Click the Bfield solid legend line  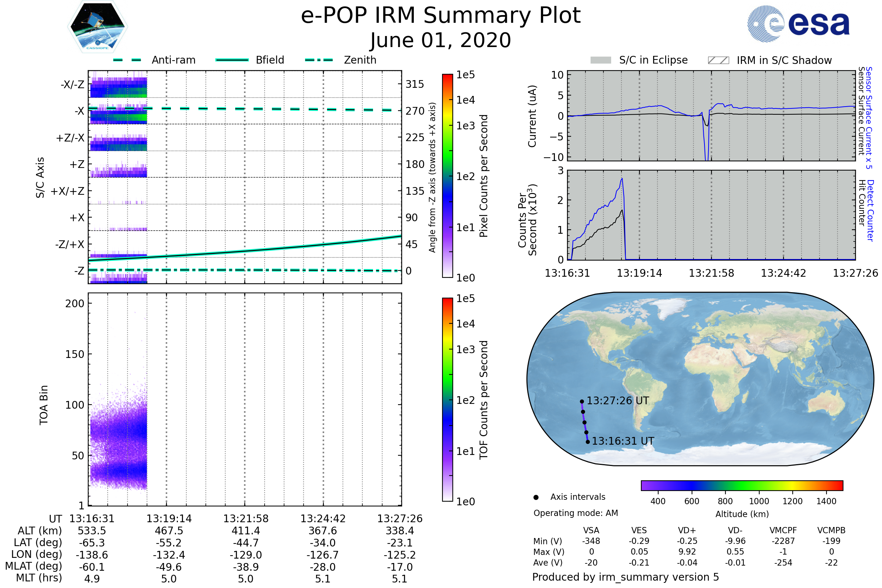point(232,60)
